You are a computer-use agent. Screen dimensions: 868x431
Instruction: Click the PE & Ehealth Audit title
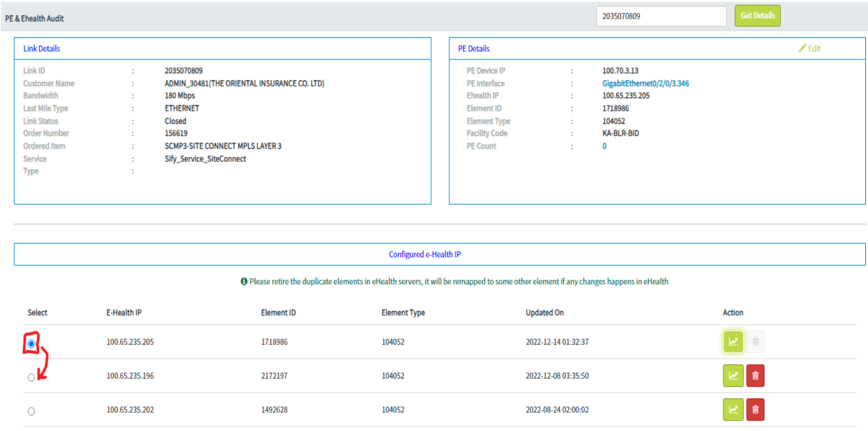tap(35, 18)
